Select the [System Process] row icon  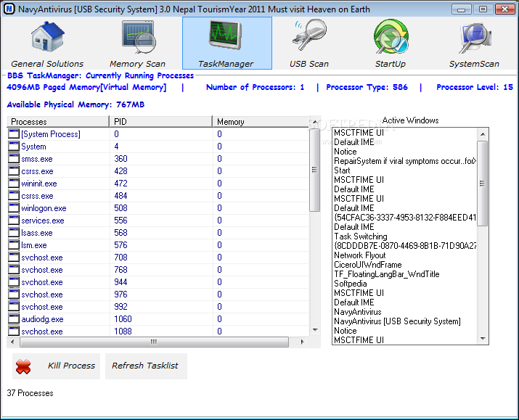tap(14, 134)
